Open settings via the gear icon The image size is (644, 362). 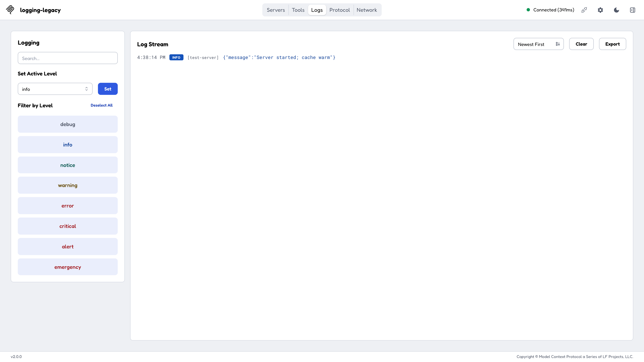(x=600, y=10)
